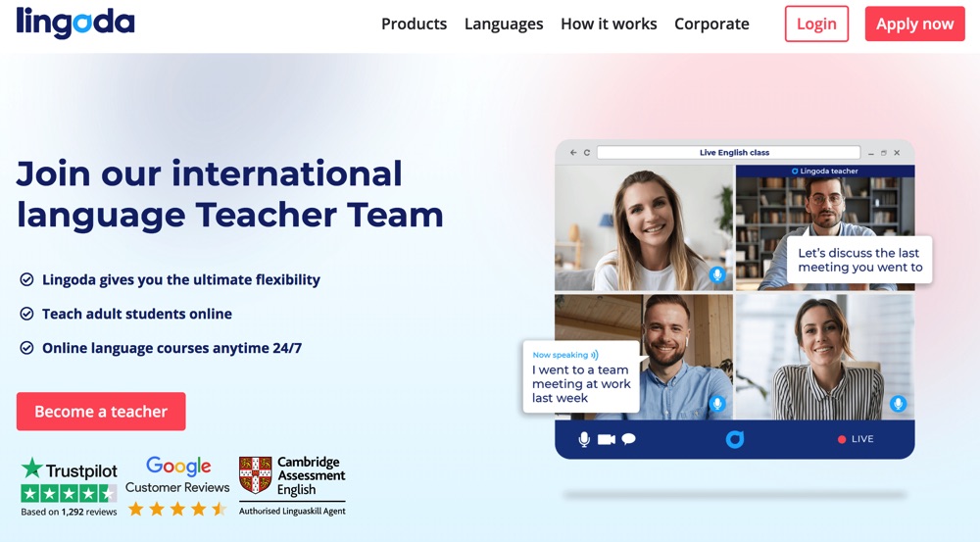The width and height of the screenshot is (980, 542).
Task: Click checkmark beside Teach adult students online
Action: click(x=26, y=314)
